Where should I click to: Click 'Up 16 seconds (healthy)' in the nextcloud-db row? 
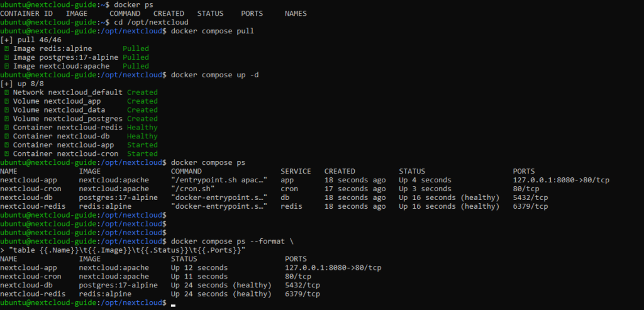(x=449, y=198)
